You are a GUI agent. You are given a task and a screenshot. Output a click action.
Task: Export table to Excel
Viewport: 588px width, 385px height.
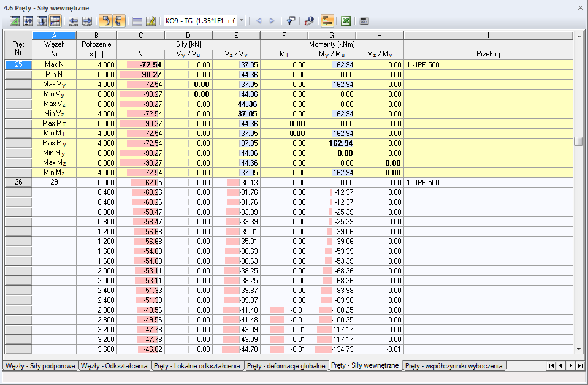346,21
